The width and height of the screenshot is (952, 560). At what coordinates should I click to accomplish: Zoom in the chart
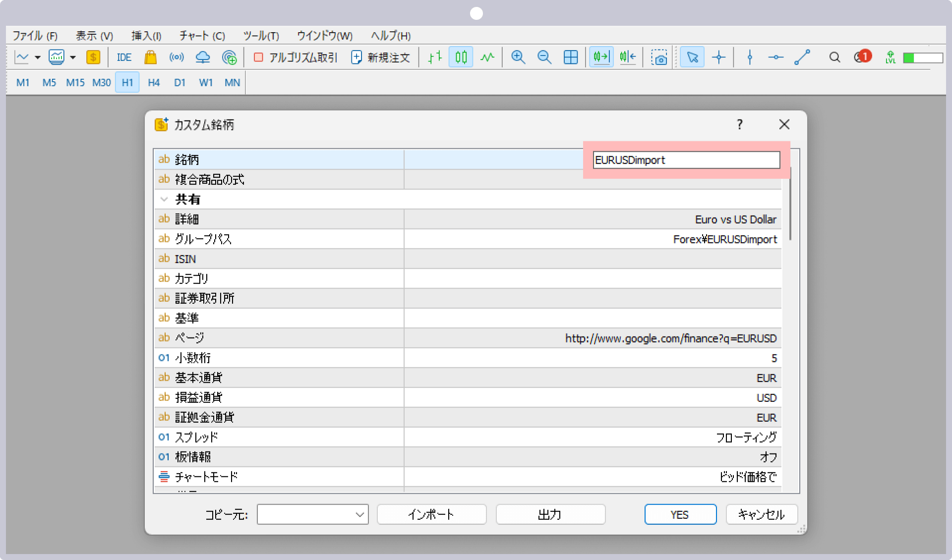(518, 57)
